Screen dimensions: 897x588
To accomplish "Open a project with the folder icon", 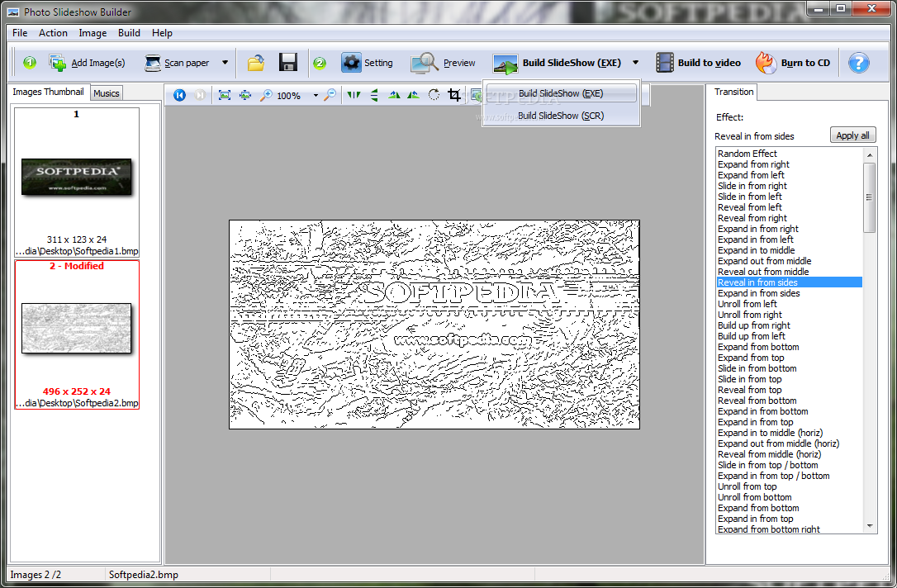I will (256, 62).
